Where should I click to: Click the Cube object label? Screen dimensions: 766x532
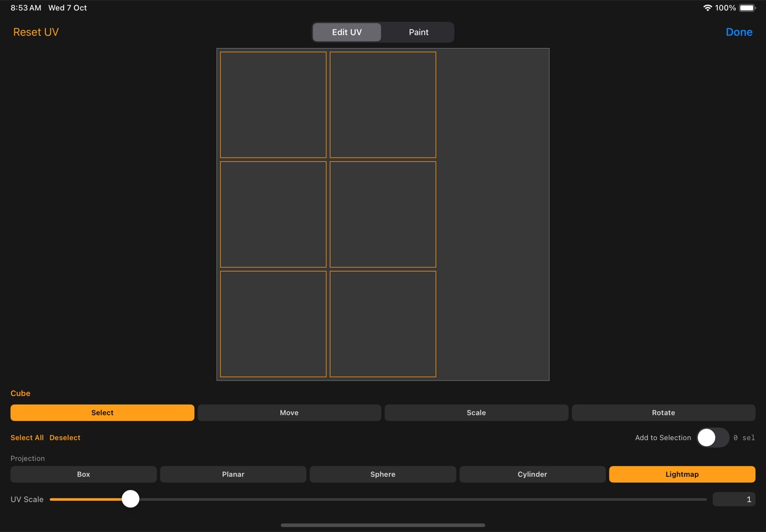(20, 393)
